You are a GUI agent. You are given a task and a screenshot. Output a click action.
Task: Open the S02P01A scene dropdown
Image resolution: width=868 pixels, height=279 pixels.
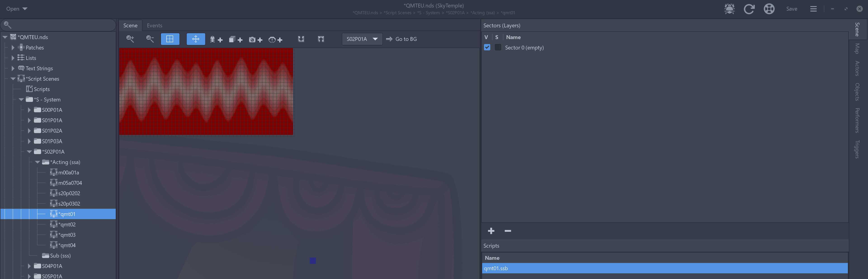coord(362,39)
